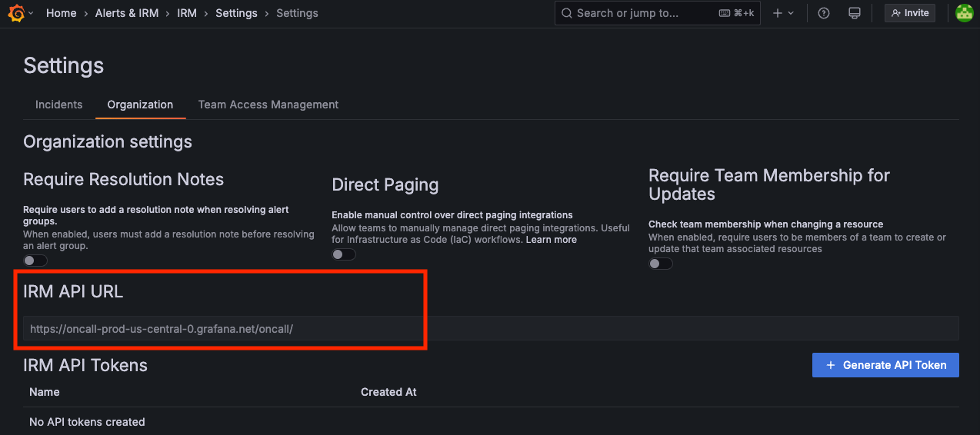Screen dimensions: 980x435
Task: Go to Home breadcrumb
Action: pos(61,13)
